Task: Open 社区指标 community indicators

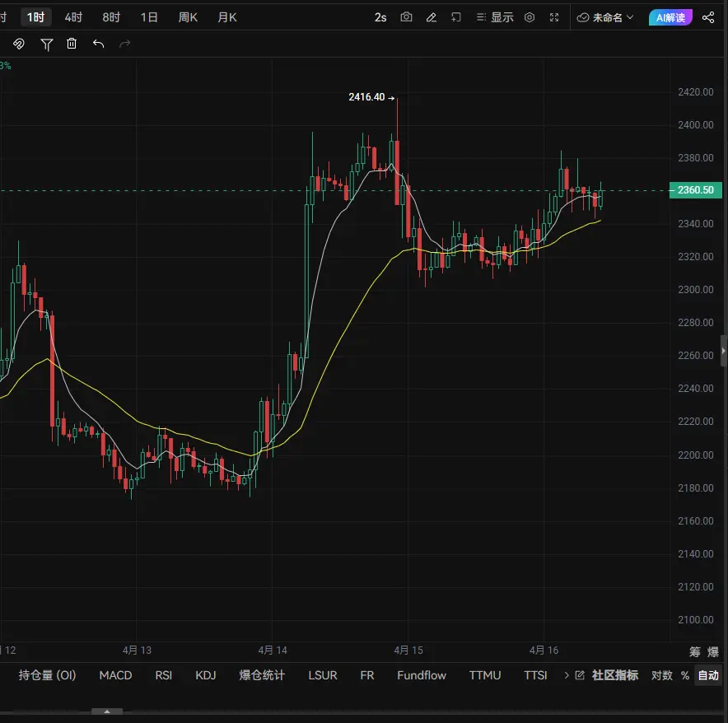Action: (x=614, y=674)
